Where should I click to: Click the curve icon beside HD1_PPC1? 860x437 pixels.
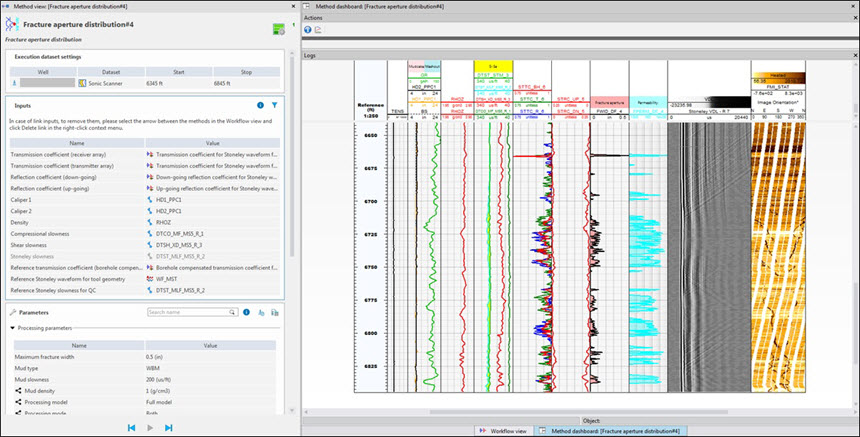point(150,200)
